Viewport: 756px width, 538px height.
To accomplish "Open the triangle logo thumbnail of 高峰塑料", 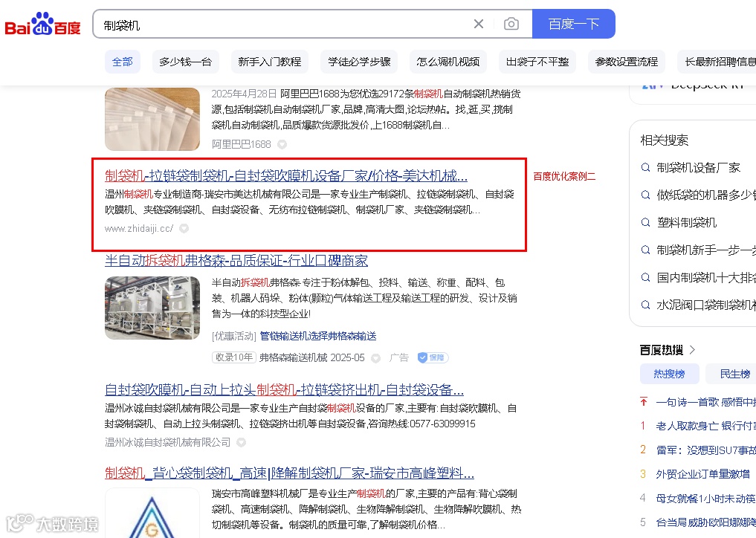I will (x=152, y=513).
